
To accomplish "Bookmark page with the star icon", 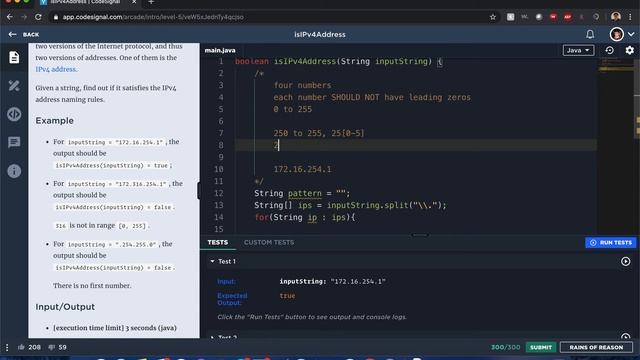I will pyautogui.click(x=493, y=17).
